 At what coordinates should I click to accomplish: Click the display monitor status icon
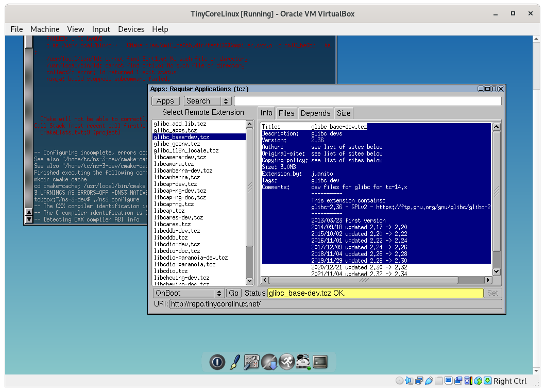click(448, 381)
